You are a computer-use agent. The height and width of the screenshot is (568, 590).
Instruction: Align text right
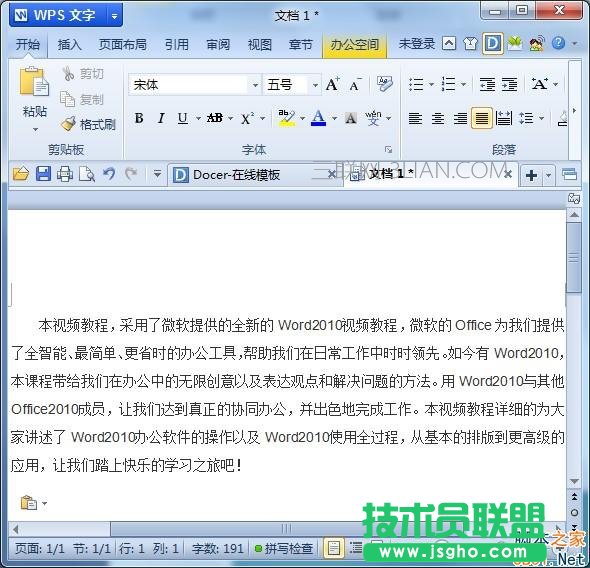pyautogui.click(x=460, y=118)
